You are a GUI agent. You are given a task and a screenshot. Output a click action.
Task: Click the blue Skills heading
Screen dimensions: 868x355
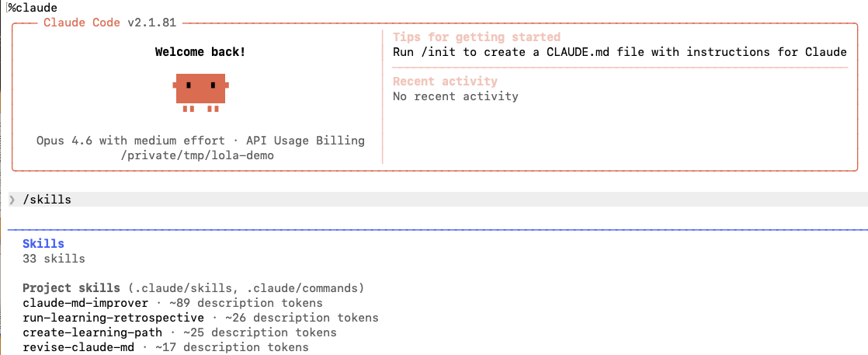click(x=43, y=244)
